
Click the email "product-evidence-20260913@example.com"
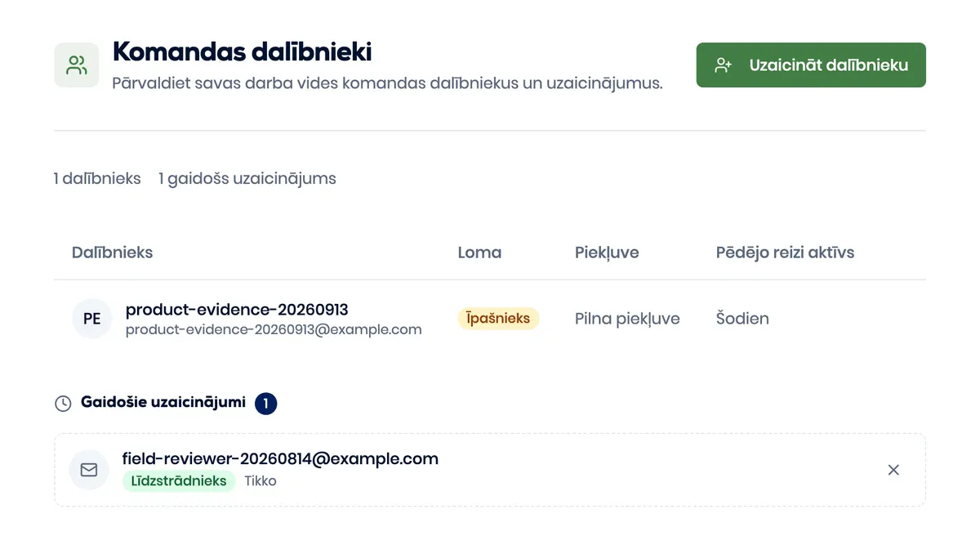[274, 330]
